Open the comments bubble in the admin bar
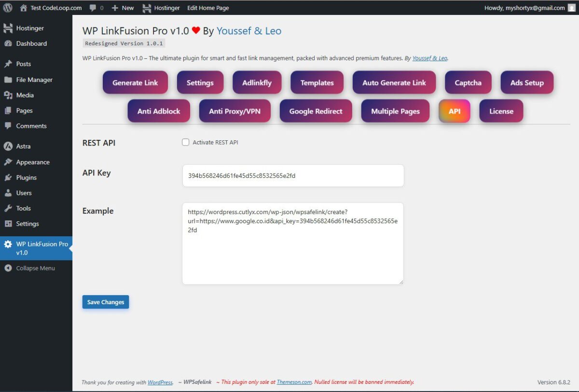This screenshot has height=392, width=579. (x=93, y=8)
